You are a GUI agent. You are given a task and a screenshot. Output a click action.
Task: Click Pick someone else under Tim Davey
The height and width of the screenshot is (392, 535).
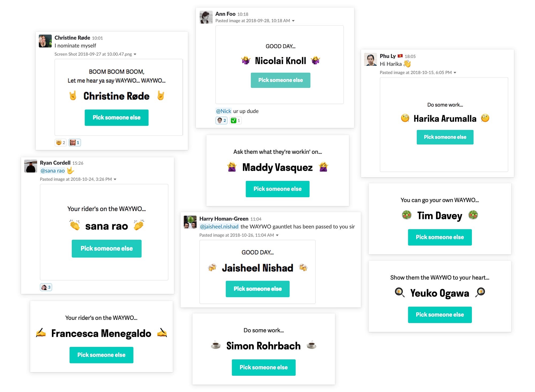click(x=440, y=237)
